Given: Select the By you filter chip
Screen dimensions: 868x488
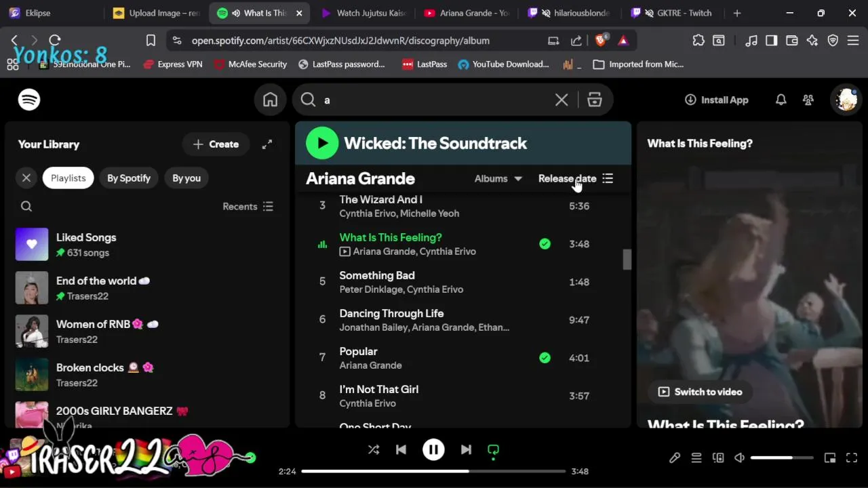Looking at the screenshot, I should (x=186, y=178).
